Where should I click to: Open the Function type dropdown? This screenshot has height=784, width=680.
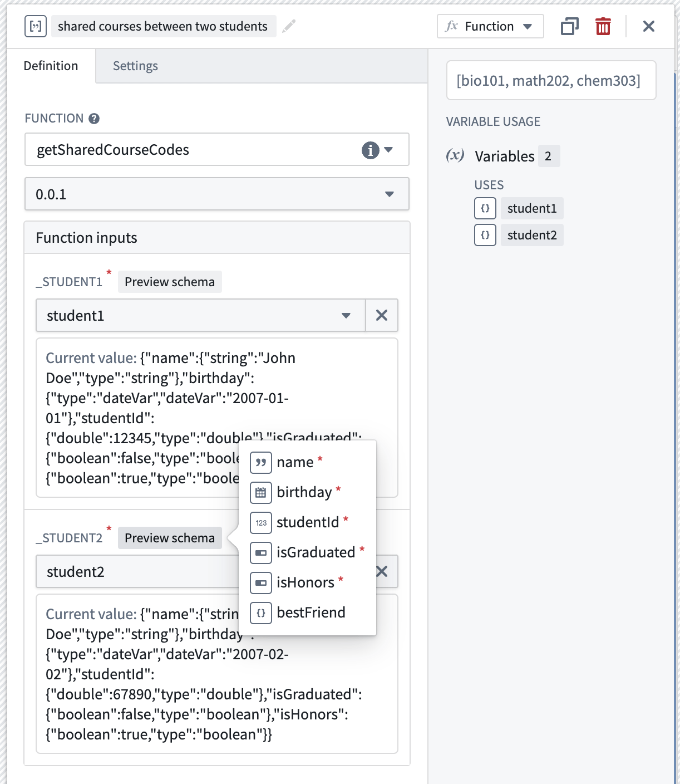coord(490,26)
